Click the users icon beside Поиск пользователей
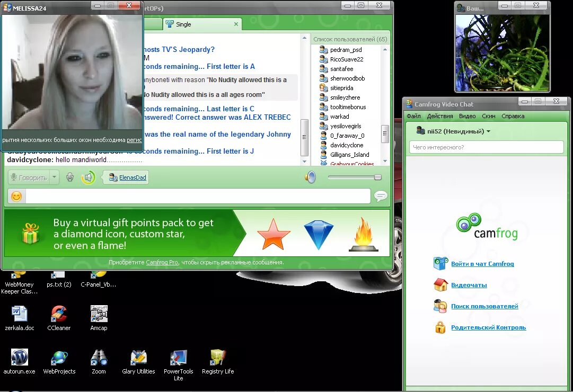Screen dimensions: 573x392 440,306
